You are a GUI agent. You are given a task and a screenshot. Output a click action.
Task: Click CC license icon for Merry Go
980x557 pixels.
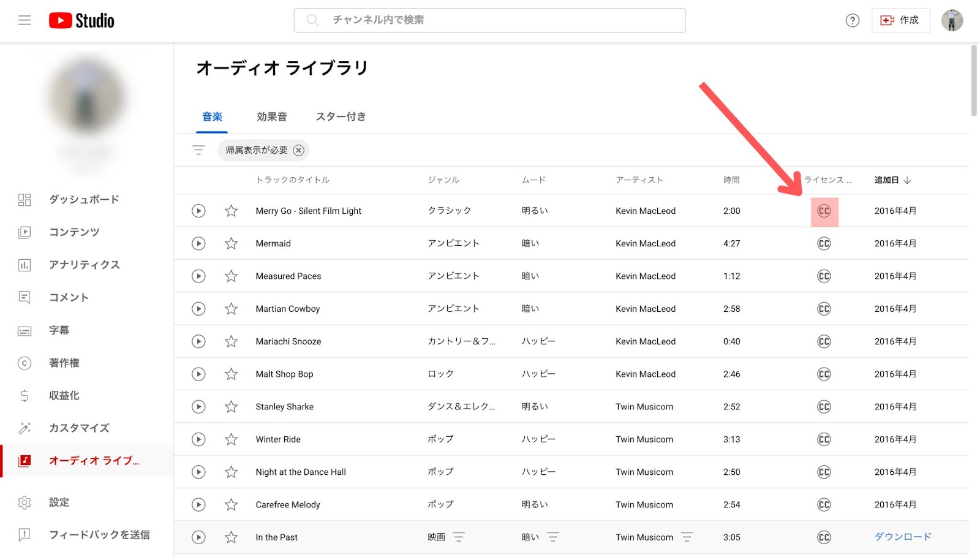click(824, 211)
